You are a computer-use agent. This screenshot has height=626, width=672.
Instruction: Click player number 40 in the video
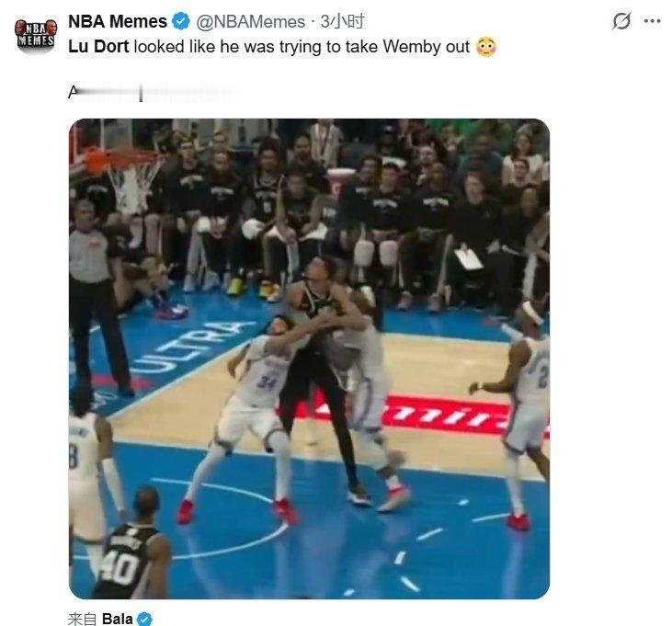tap(119, 568)
